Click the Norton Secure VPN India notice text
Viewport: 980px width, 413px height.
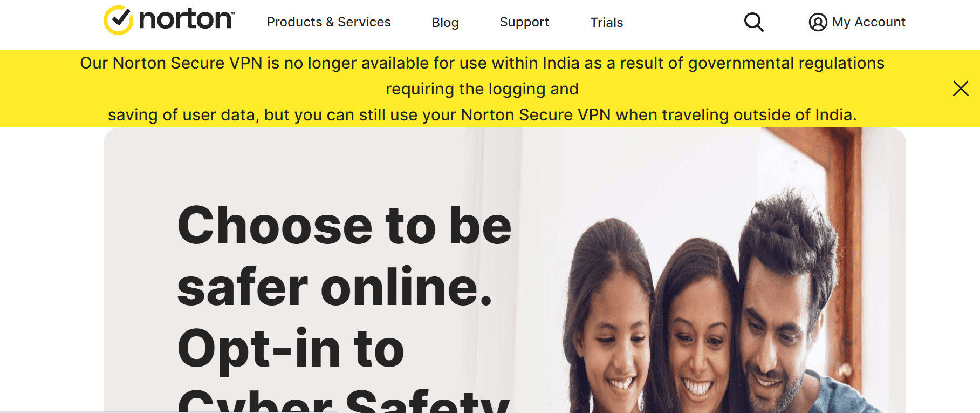pyautogui.click(x=482, y=63)
